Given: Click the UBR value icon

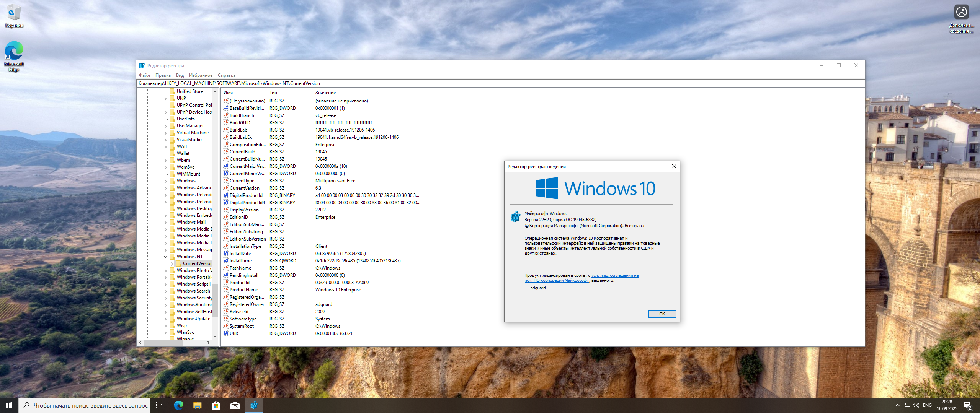Looking at the screenshot, I should click(x=226, y=333).
